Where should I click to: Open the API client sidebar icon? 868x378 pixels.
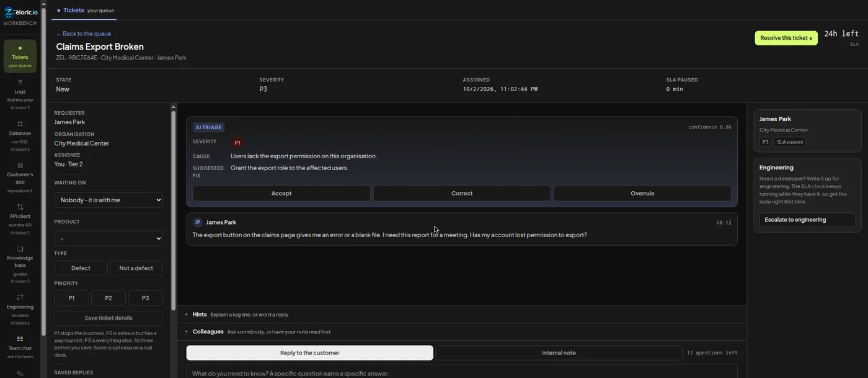(20, 219)
